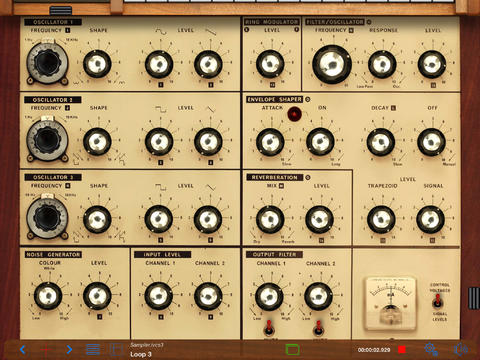Image resolution: width=480 pixels, height=360 pixels.
Task: Toggle the Control Voltages / Signal Levels switch
Action: pyautogui.click(x=437, y=301)
